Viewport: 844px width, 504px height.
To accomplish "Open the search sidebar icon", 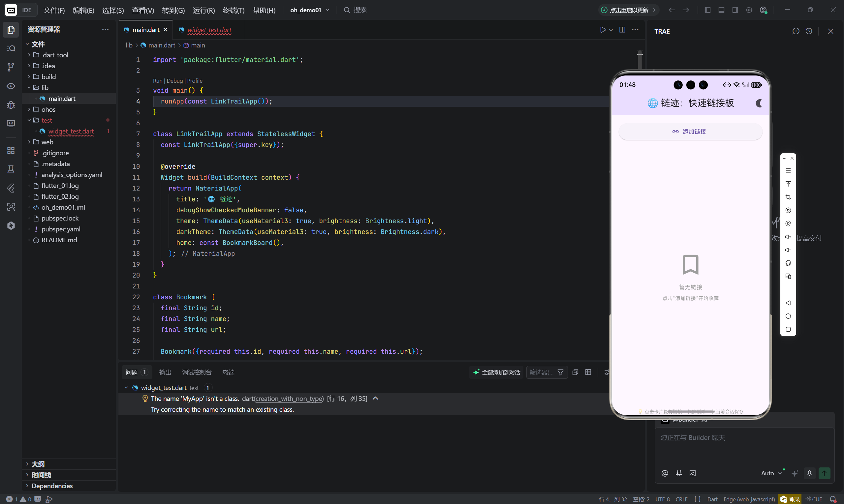I will pos(11,48).
